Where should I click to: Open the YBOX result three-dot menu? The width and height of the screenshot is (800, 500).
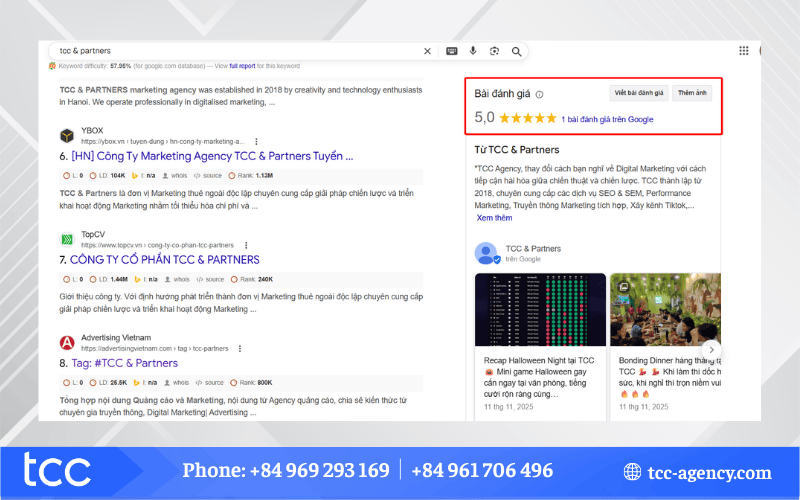pos(256,141)
